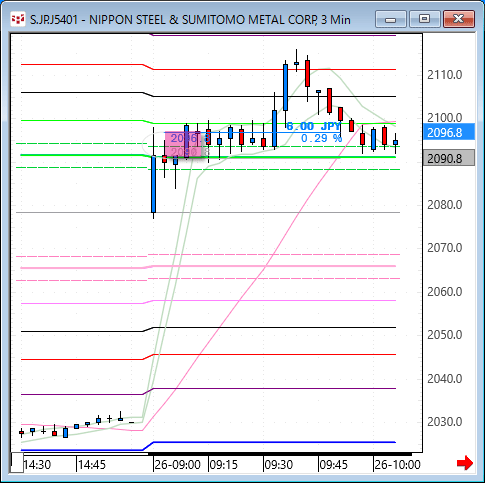Click the 0.29 % measurement label
This screenshot has height=483, width=485.
tap(321, 138)
